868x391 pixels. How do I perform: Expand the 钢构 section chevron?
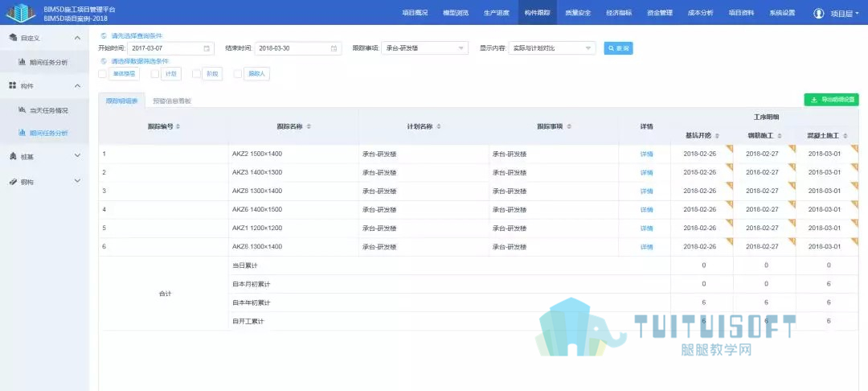point(77,181)
